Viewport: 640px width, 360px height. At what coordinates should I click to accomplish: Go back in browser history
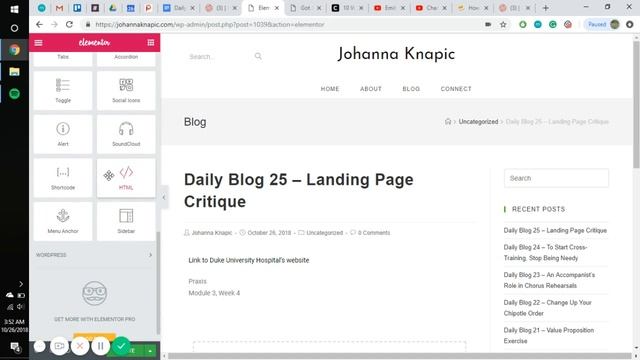[39, 24]
